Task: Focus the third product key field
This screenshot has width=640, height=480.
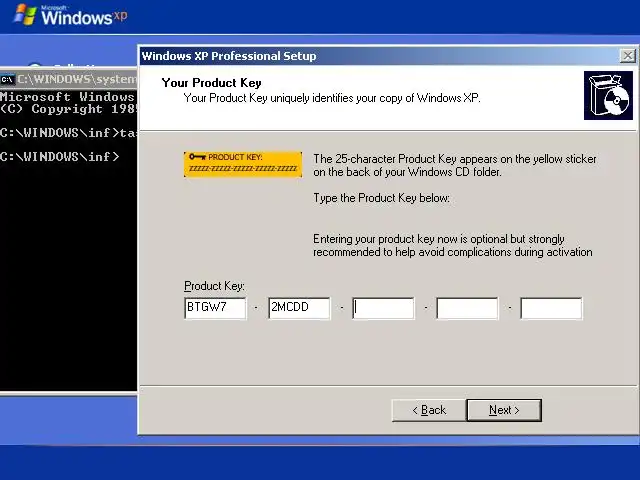Action: [x=383, y=308]
